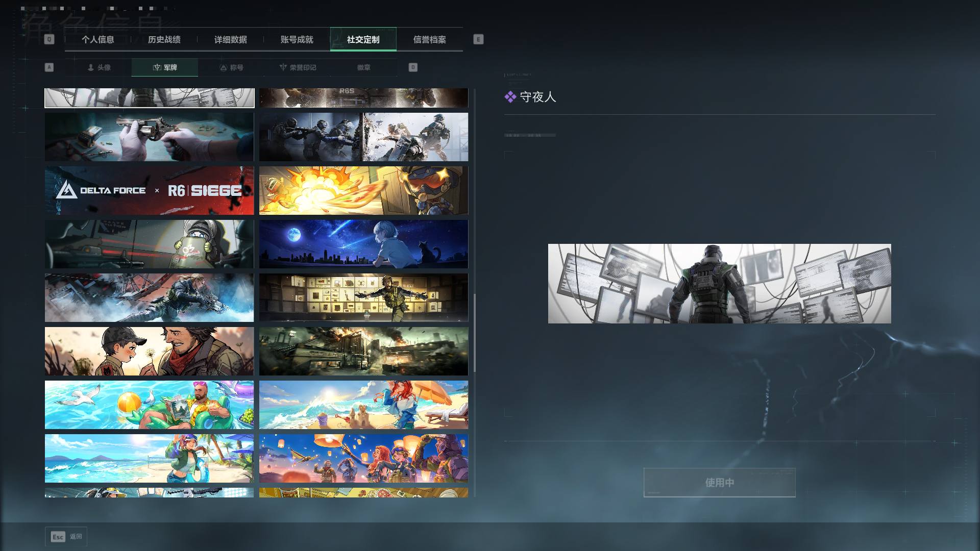Select the 账号成就 tab
Screen dimensions: 980x551
click(297, 39)
